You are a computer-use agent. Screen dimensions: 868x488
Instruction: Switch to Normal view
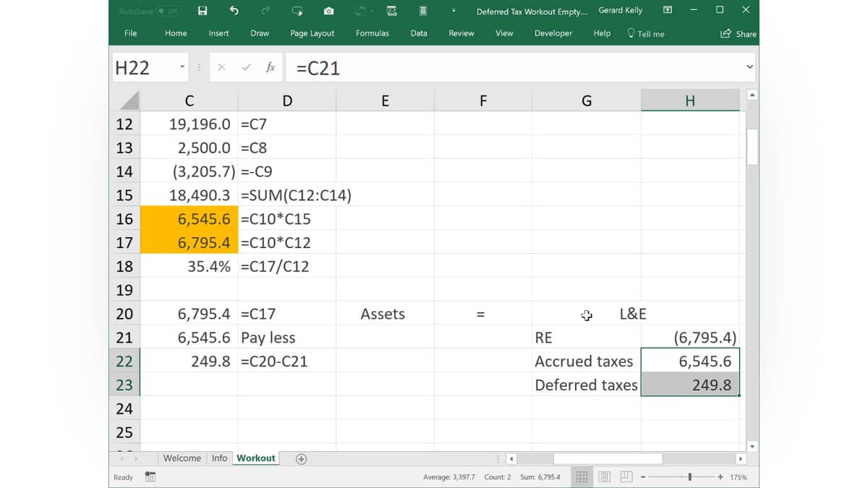[x=582, y=477]
